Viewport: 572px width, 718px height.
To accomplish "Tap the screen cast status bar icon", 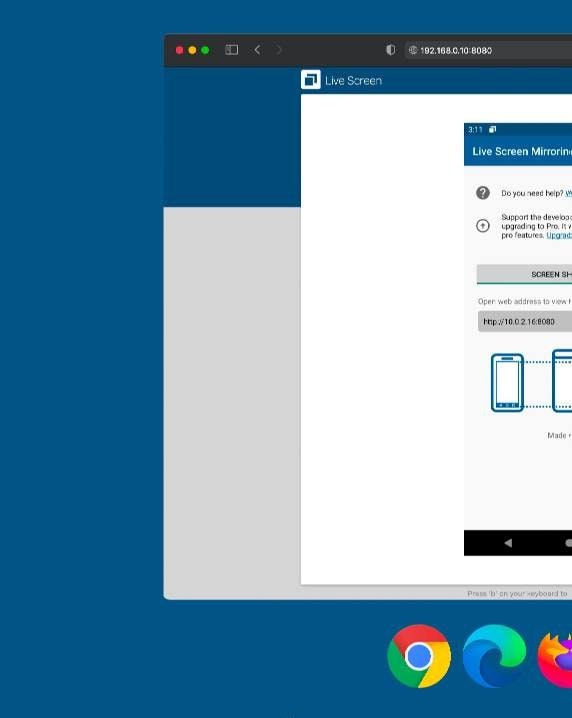I will tap(492, 130).
